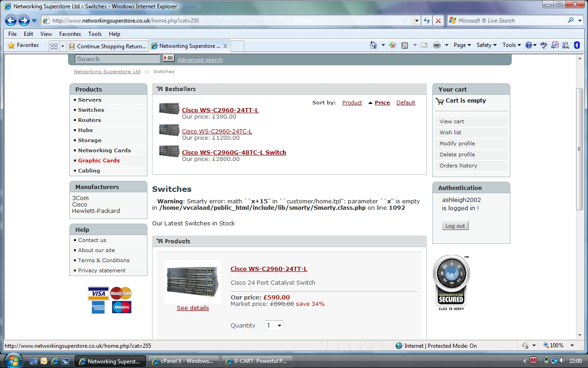Click the Print icon

coord(436,45)
